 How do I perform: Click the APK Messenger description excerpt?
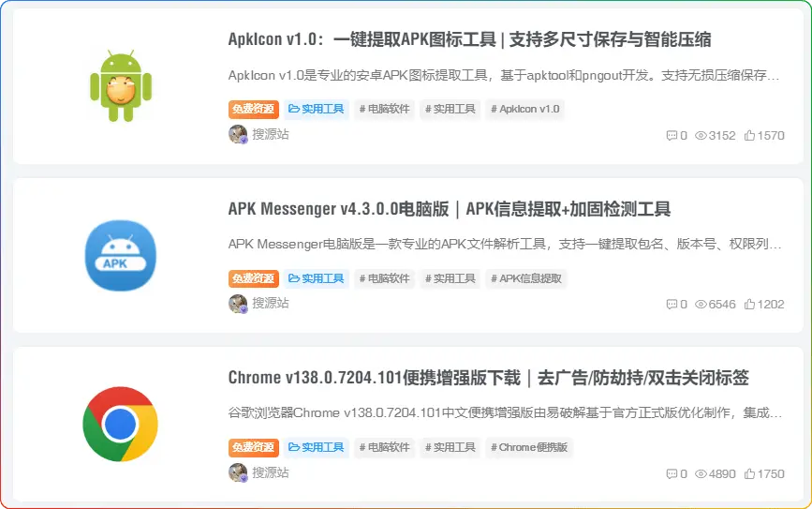pos(505,244)
